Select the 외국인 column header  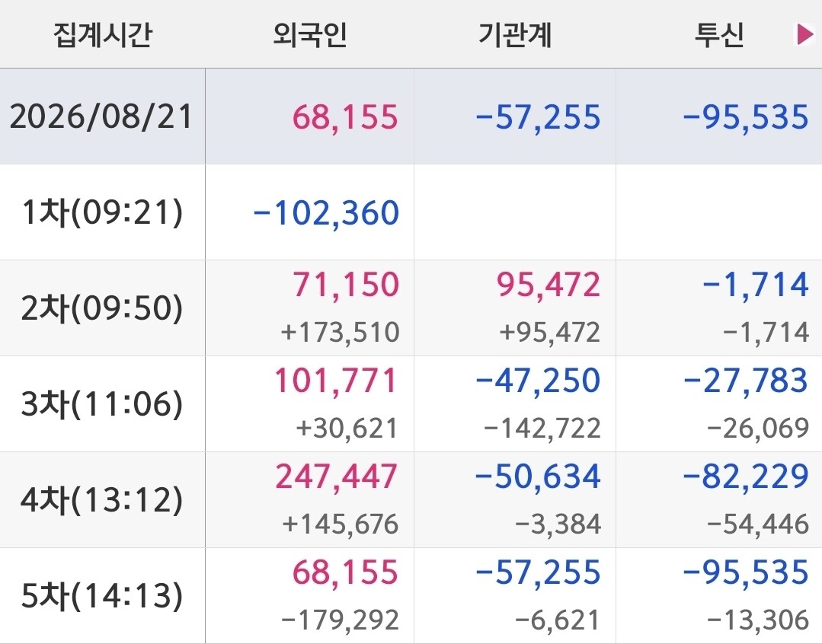(x=309, y=35)
